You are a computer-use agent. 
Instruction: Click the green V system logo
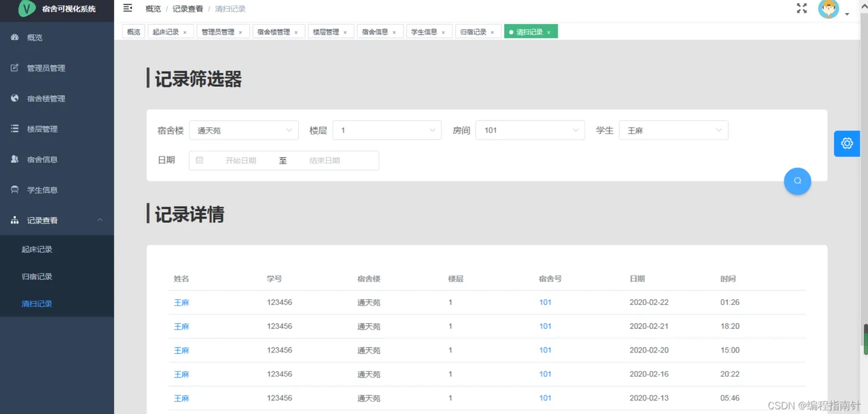tap(27, 9)
